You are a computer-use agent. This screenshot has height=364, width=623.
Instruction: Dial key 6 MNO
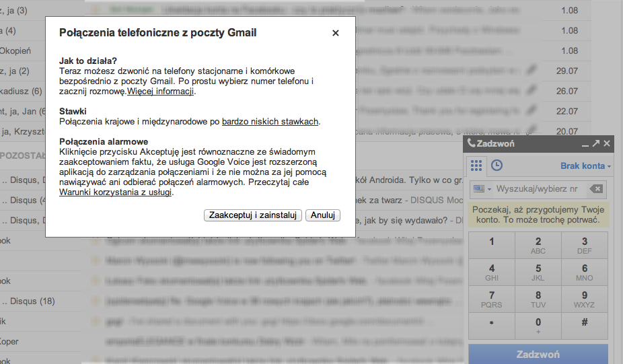point(585,272)
